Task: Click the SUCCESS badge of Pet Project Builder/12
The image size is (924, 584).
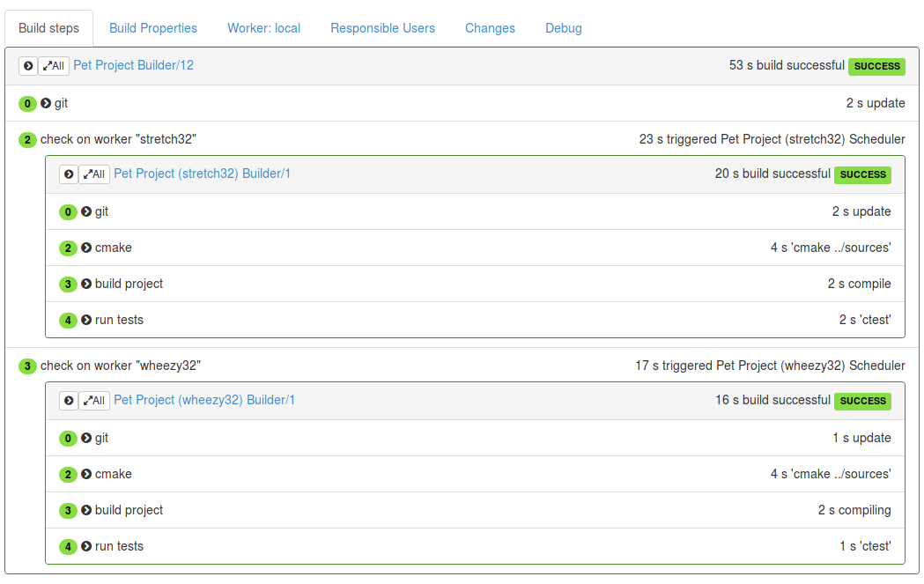Action: [876, 66]
